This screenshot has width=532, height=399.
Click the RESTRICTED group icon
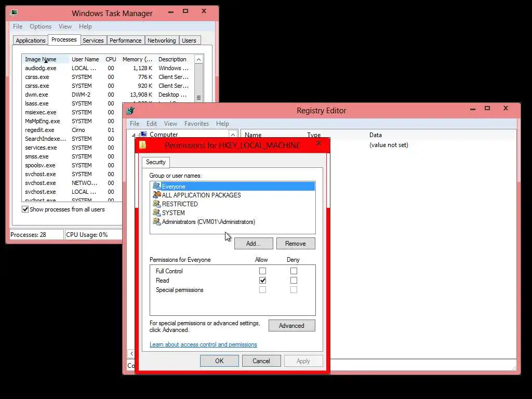[x=156, y=204]
